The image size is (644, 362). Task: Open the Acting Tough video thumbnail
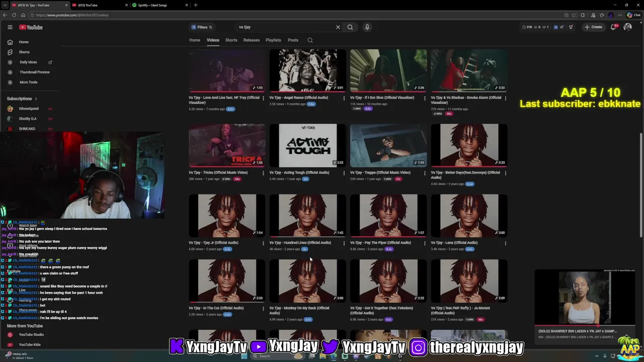308,145
